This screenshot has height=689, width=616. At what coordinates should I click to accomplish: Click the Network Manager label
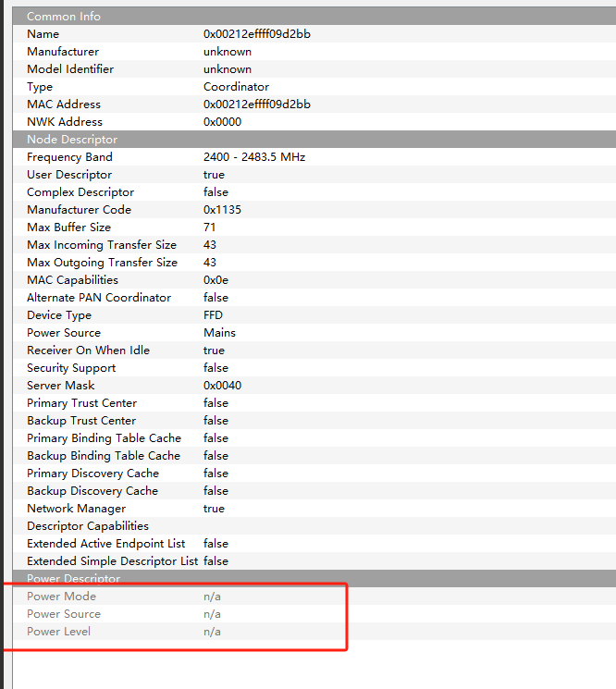click(x=76, y=509)
